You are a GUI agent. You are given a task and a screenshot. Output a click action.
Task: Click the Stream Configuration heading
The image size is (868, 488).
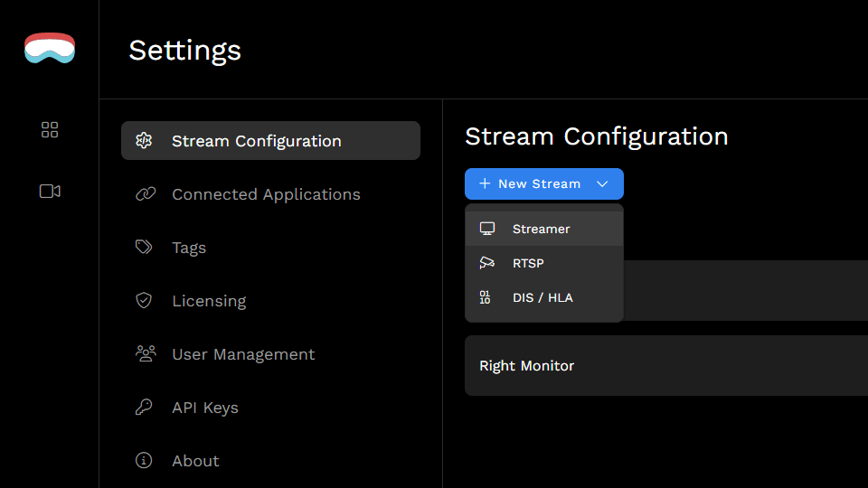596,136
